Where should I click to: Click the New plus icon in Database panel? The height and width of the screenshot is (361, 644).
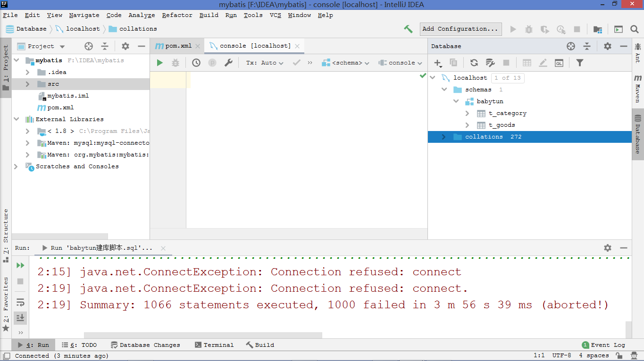coord(439,63)
